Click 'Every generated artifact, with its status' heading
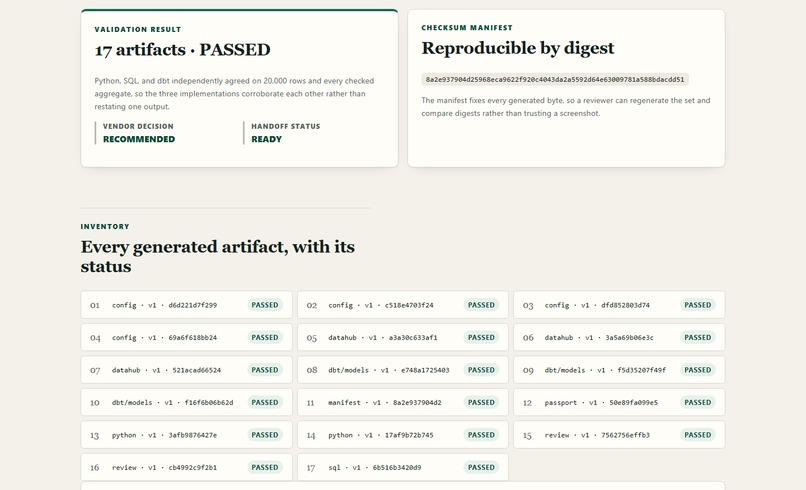Image resolution: width=806 pixels, height=490 pixels. pyautogui.click(x=217, y=257)
